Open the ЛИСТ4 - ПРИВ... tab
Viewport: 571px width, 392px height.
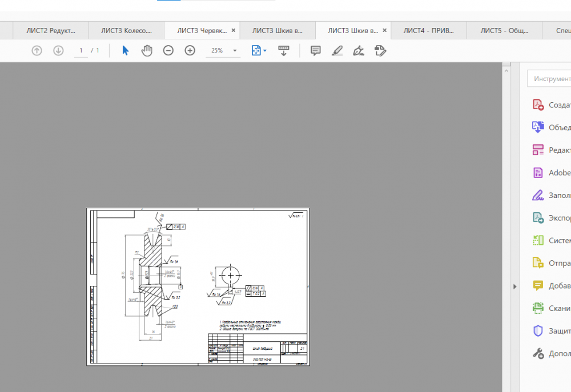pos(428,30)
